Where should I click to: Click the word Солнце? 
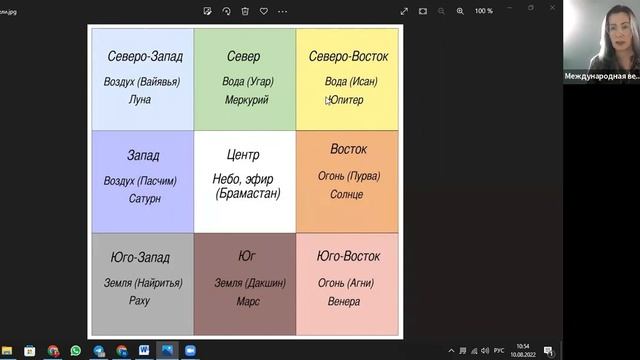pos(347,195)
